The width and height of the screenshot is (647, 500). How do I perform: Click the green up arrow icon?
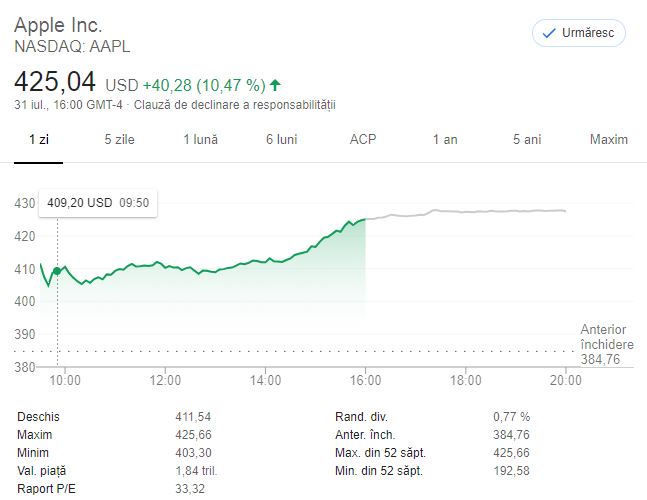click(275, 85)
